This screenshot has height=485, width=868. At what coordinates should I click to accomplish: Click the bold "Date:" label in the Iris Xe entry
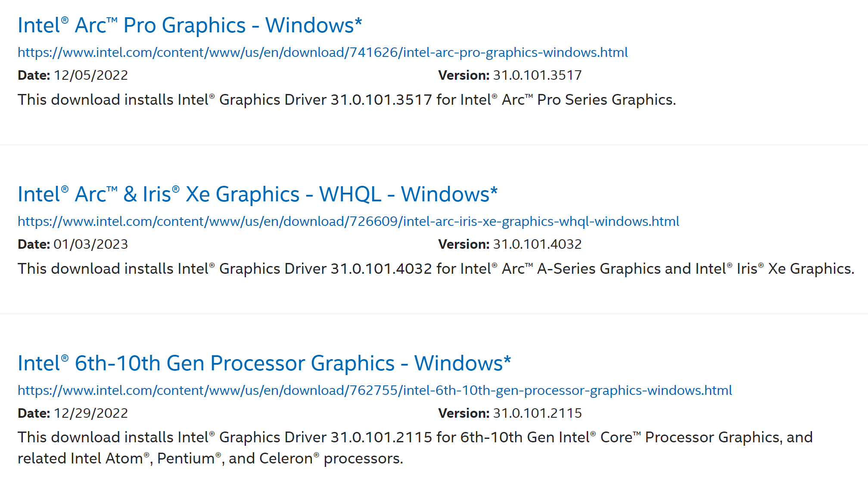pyautogui.click(x=34, y=244)
